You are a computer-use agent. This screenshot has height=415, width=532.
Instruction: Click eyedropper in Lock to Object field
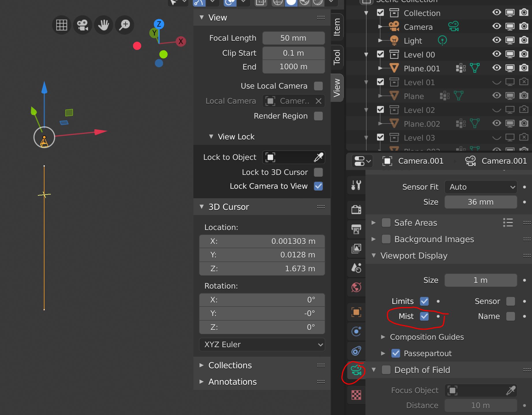318,157
